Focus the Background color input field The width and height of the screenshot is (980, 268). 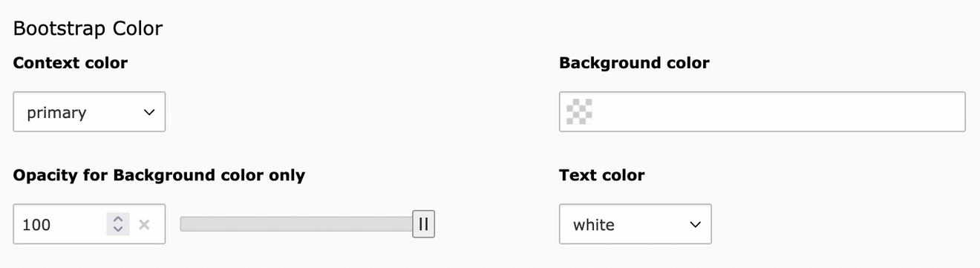pyautogui.click(x=762, y=112)
